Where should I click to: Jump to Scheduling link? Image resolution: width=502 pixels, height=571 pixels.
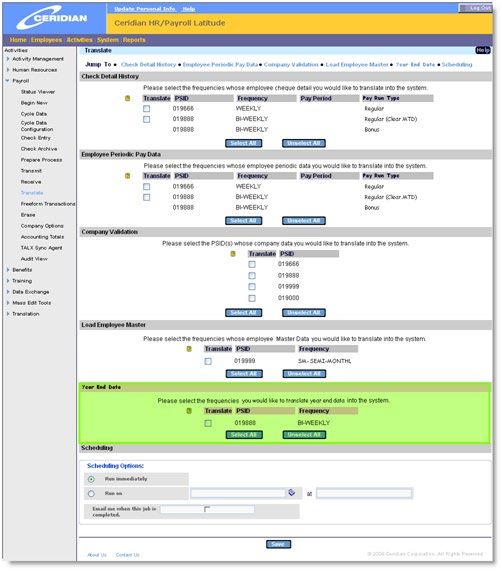(x=457, y=64)
